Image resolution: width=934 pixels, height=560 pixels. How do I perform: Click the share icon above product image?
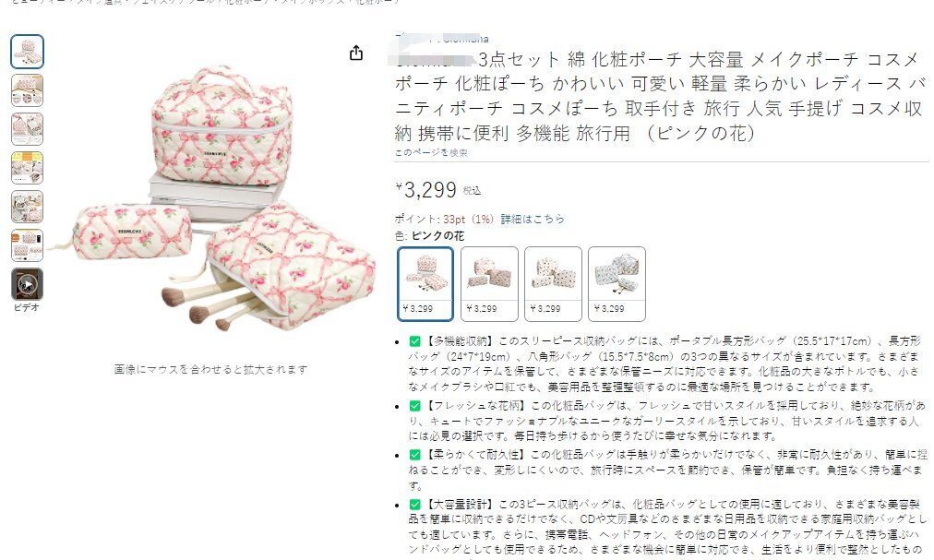(355, 53)
